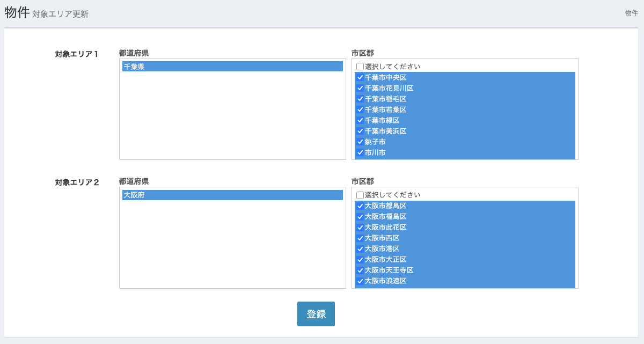The height and width of the screenshot is (344, 644).
Task: Uncheck 千葉市稲毛区 checkbox
Action: [360, 99]
